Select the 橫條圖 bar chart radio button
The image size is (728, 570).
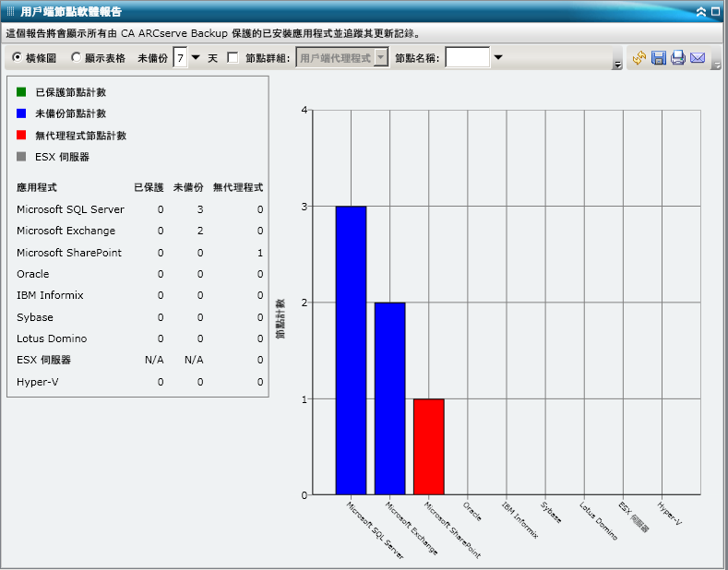18,57
